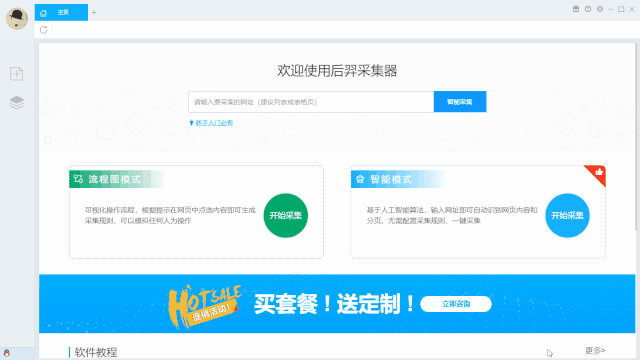640x360 pixels.
Task: Open the lifebuoy help icon
Action: pos(600,9)
